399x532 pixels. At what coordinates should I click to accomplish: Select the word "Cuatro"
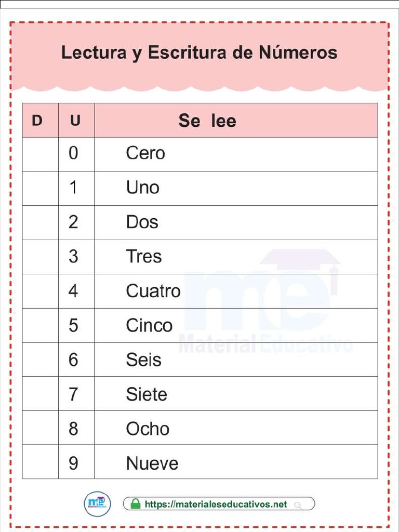click(x=153, y=291)
